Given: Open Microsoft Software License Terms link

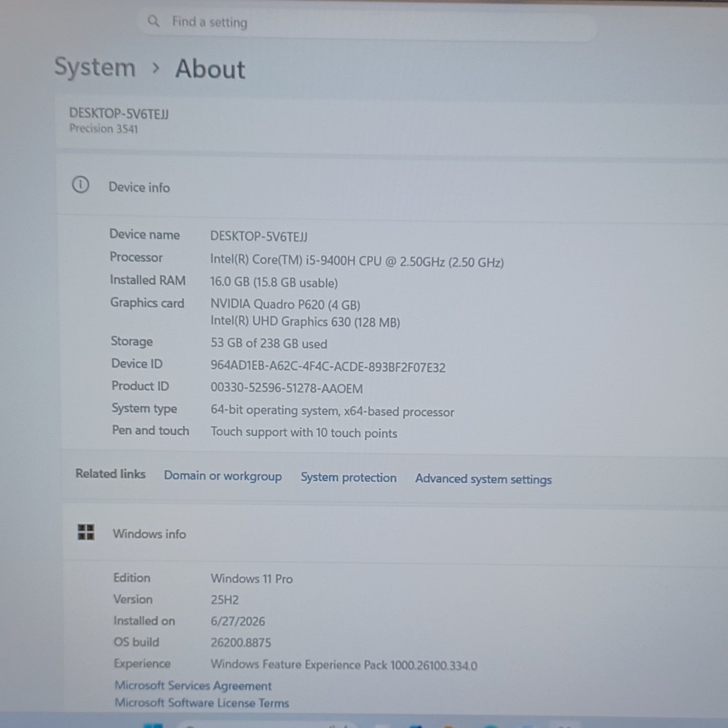Looking at the screenshot, I should 202,703.
